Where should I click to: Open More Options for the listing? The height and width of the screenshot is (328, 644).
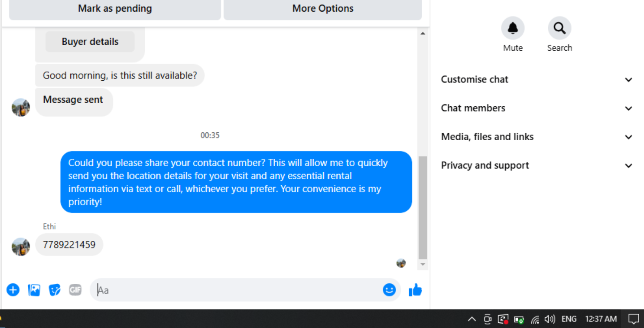pos(323,9)
